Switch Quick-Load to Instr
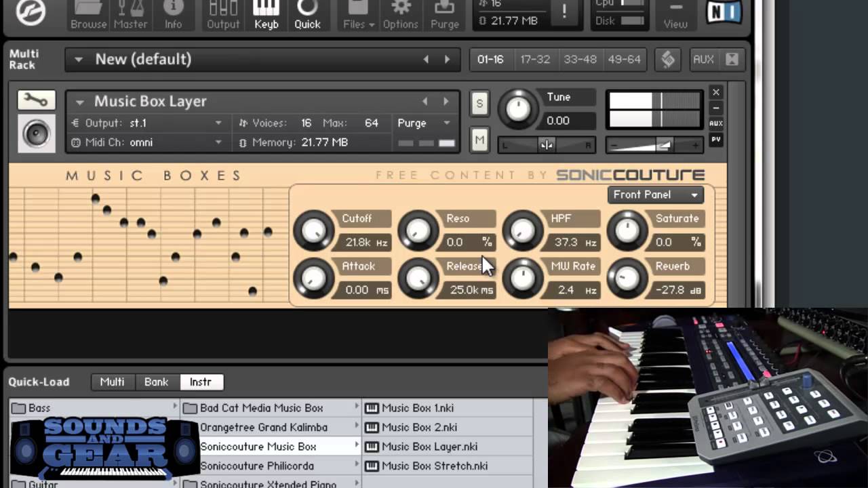Viewport: 868px width, 488px height. click(x=201, y=382)
